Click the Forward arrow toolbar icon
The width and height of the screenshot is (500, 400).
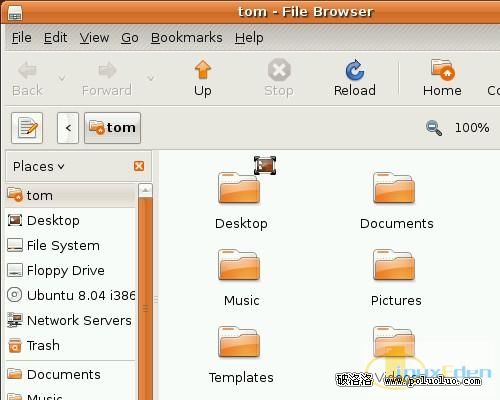point(107,70)
